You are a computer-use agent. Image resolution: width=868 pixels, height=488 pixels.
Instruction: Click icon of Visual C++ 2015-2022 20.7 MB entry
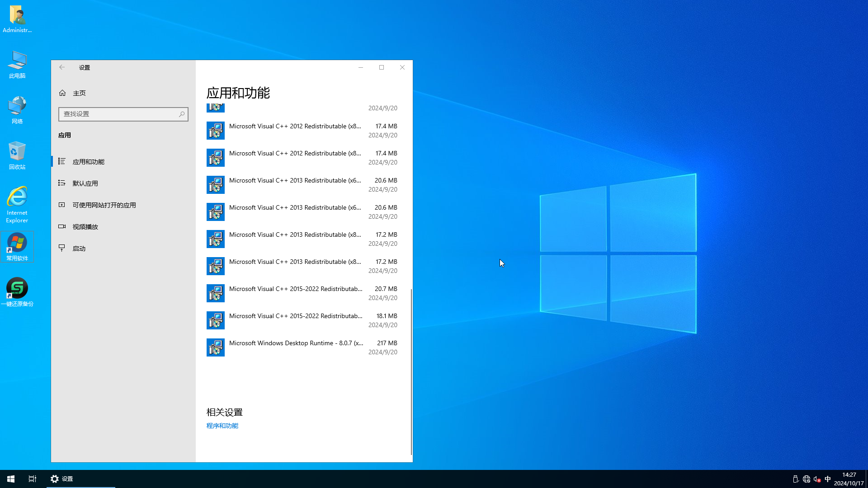pos(216,293)
